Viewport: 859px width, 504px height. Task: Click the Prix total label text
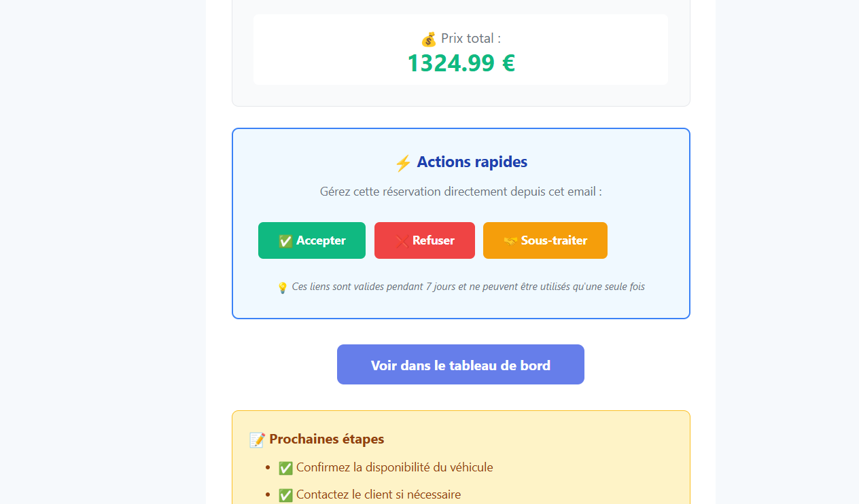pos(470,39)
